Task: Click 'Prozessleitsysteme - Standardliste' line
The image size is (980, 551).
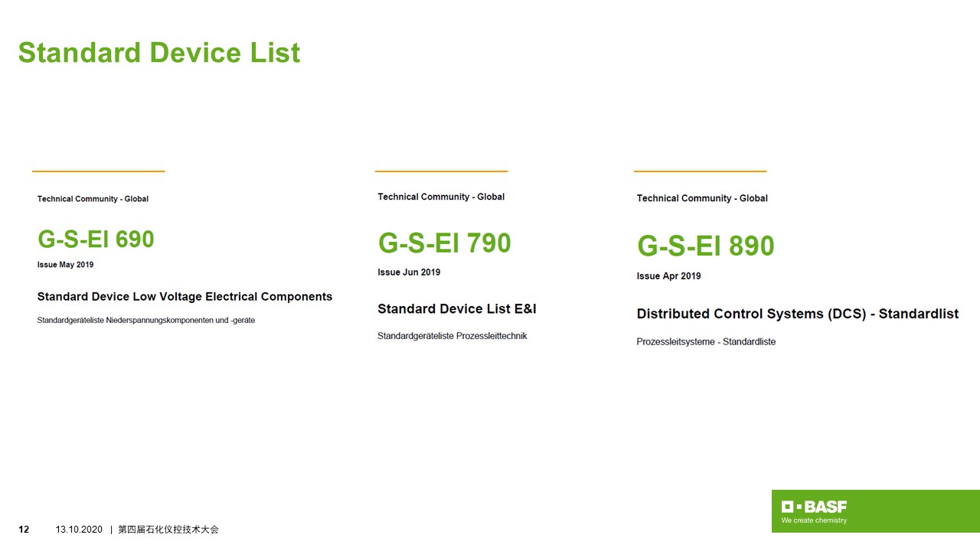Action: (706, 342)
